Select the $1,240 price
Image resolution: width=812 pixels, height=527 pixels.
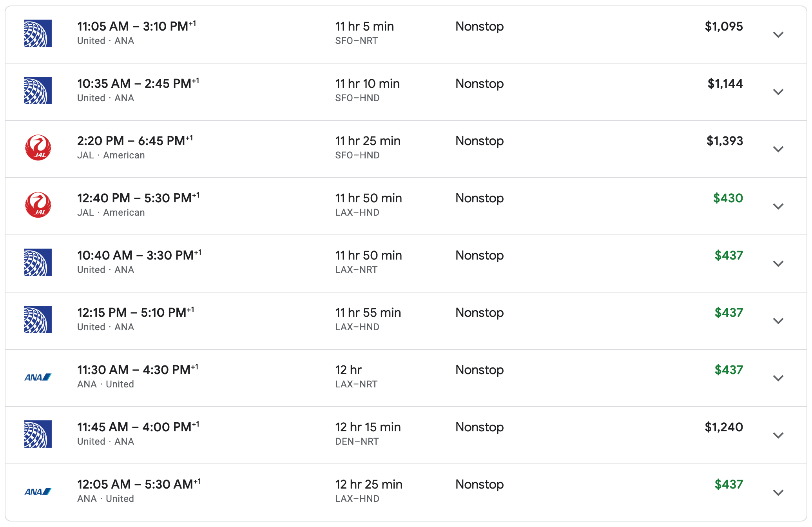[723, 427]
